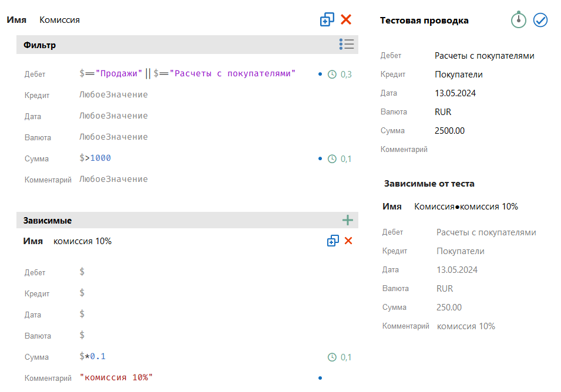561x392 pixels.
Task: Toggle blue dot on Сумма filter row
Action: coord(320,158)
